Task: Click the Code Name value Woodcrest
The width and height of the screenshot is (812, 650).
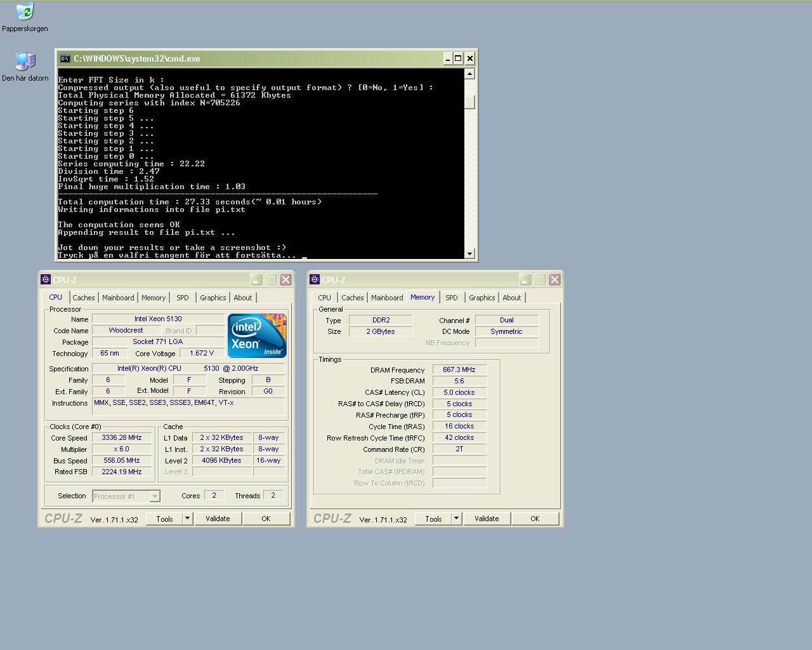Action: [x=126, y=330]
